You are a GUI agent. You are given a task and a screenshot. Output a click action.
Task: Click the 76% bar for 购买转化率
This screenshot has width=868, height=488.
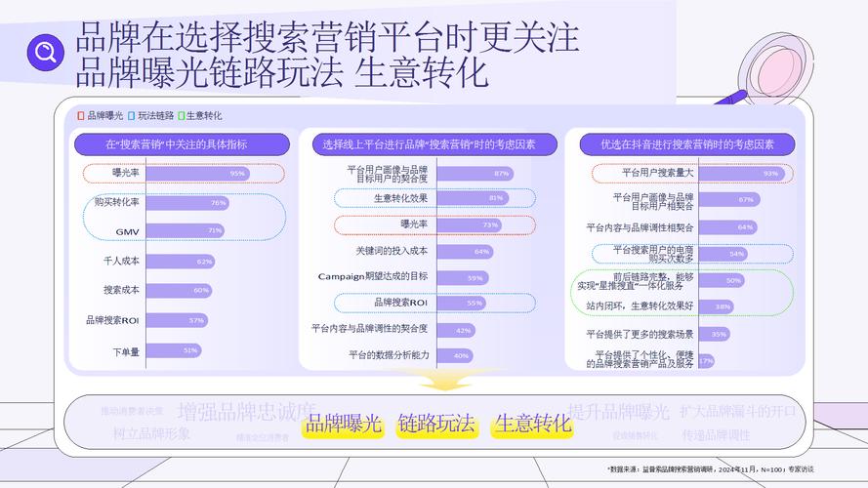click(187, 203)
